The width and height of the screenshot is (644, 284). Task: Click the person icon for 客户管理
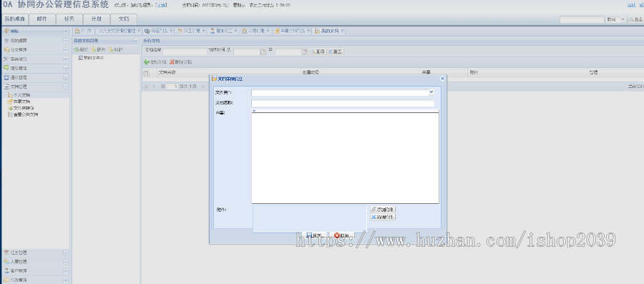[6, 271]
